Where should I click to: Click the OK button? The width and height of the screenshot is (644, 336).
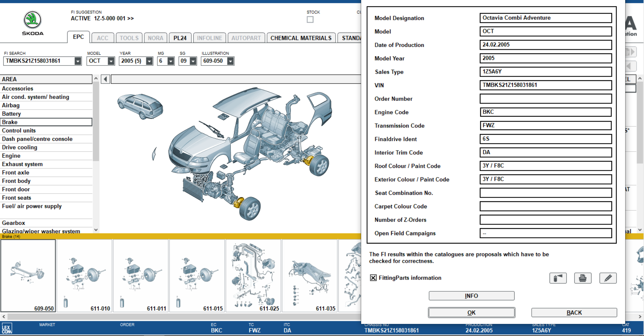pyautogui.click(x=471, y=312)
